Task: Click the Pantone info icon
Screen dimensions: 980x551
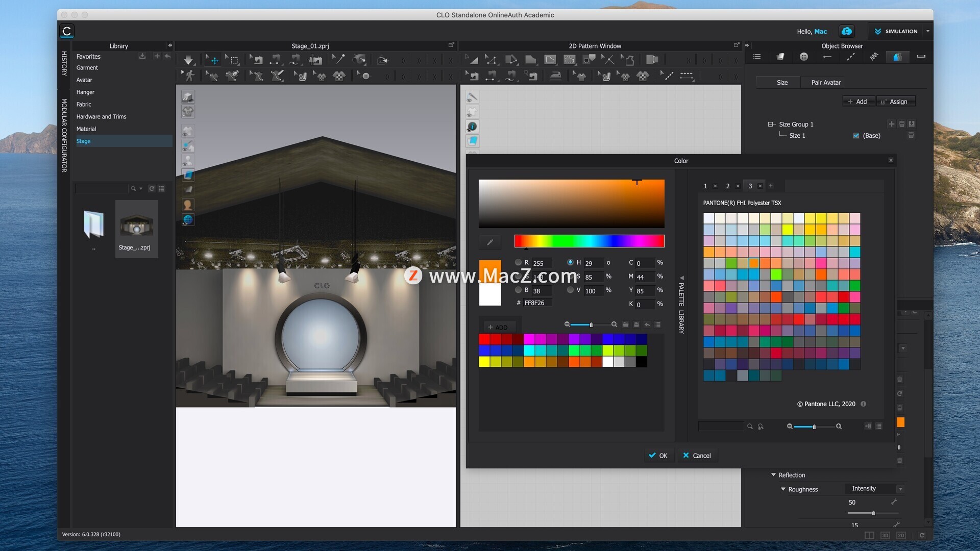Action: (x=863, y=404)
